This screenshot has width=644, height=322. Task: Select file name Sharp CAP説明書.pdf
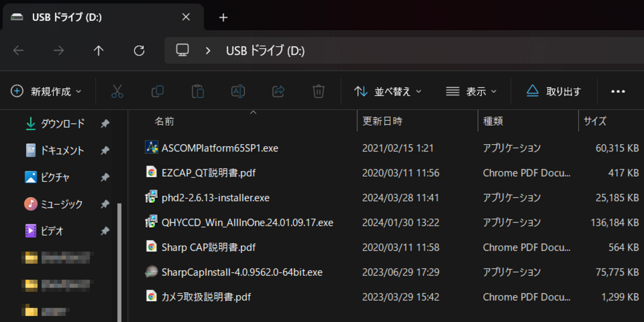pos(209,247)
